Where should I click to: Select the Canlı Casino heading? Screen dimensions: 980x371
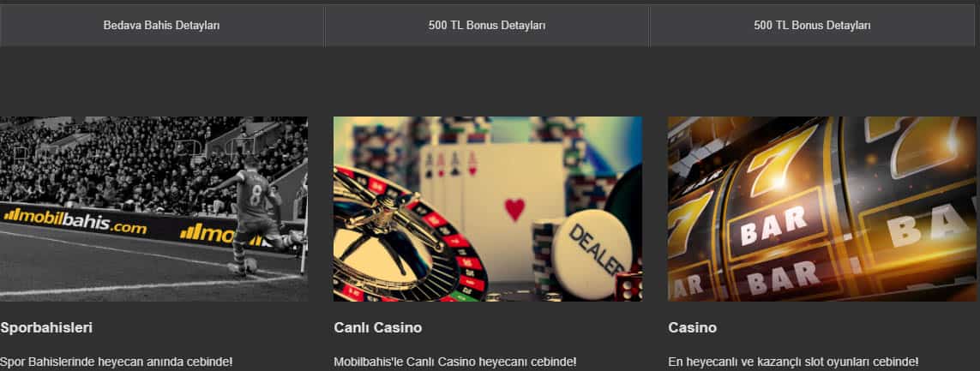377,327
